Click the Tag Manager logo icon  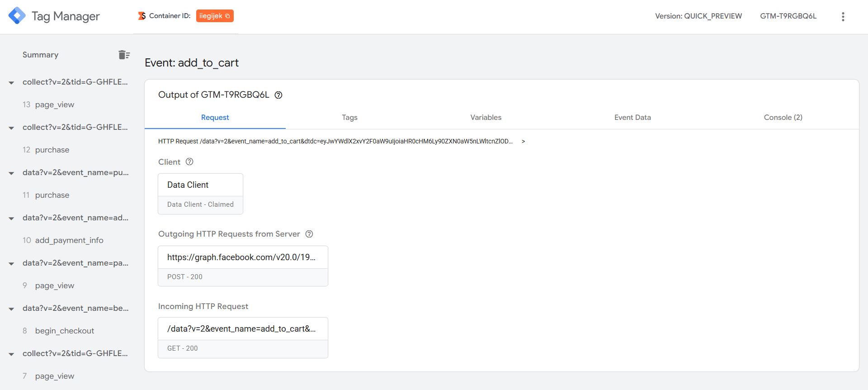click(x=17, y=16)
